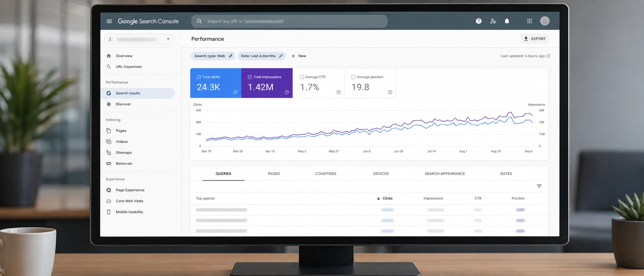
Task: Click the Google Search Console logo
Action: click(x=148, y=21)
